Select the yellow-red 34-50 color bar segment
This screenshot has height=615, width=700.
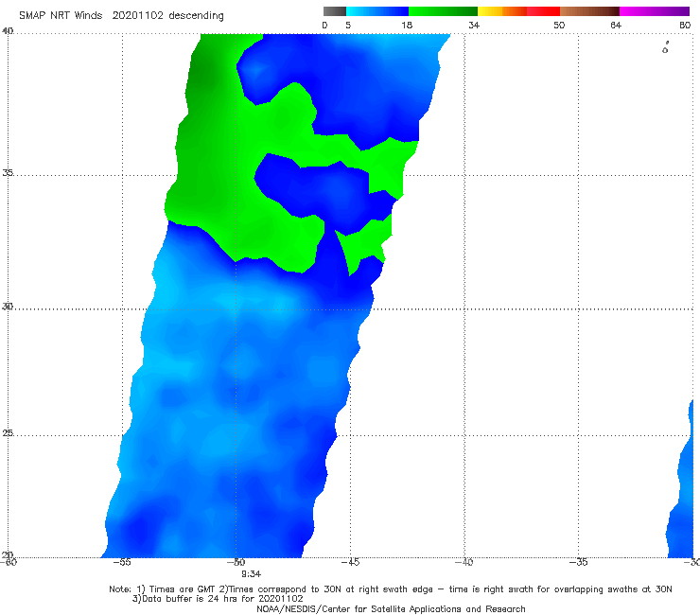518,11
